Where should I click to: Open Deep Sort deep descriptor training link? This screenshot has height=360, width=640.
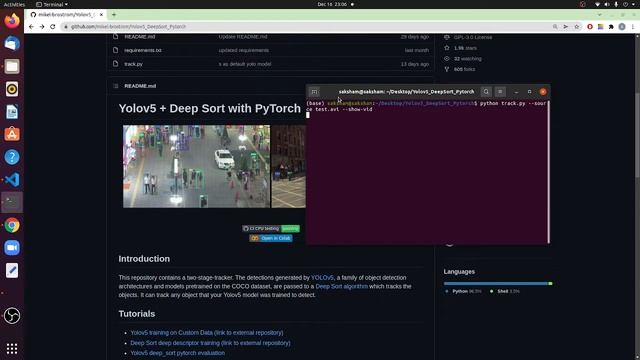[210, 343]
